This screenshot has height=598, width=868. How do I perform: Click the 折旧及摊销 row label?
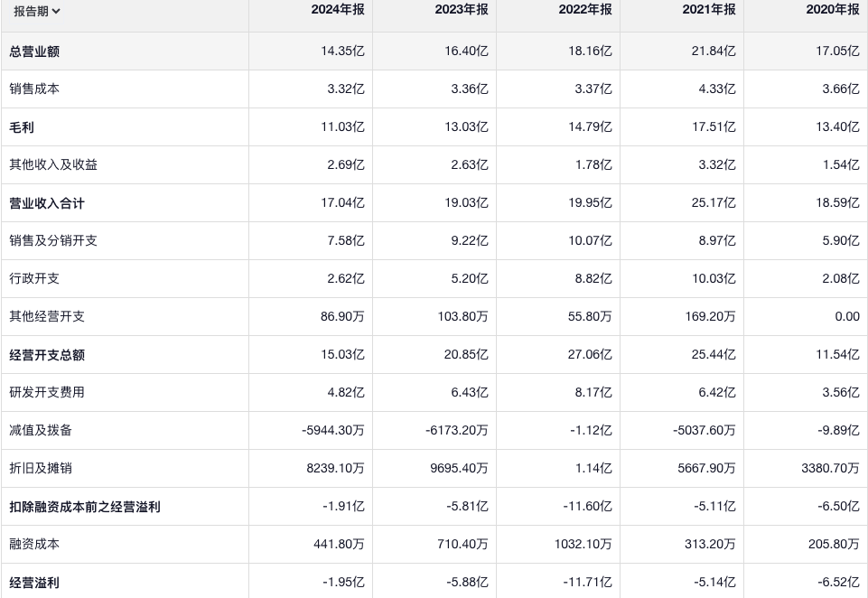(x=41, y=469)
